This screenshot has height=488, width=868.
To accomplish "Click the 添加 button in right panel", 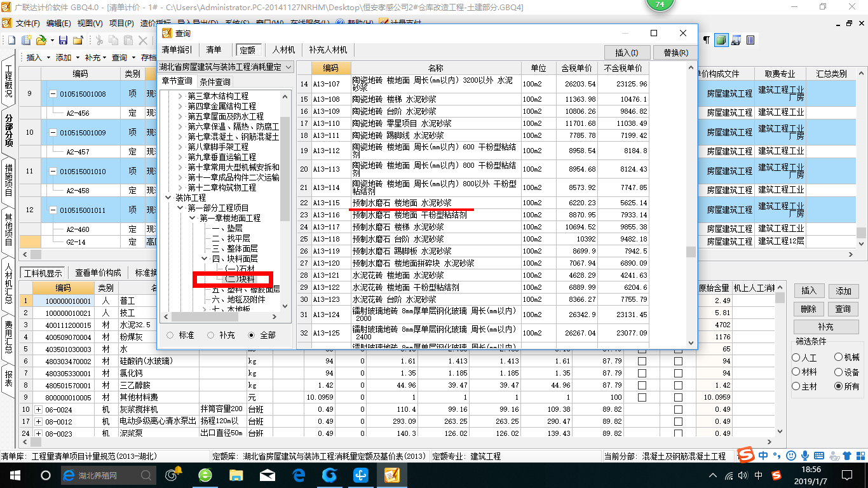I will pyautogui.click(x=843, y=291).
